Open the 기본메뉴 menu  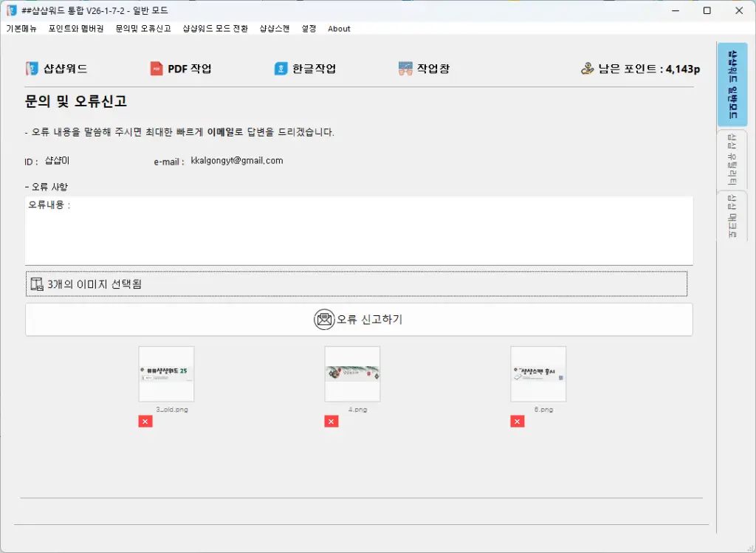tap(21, 29)
